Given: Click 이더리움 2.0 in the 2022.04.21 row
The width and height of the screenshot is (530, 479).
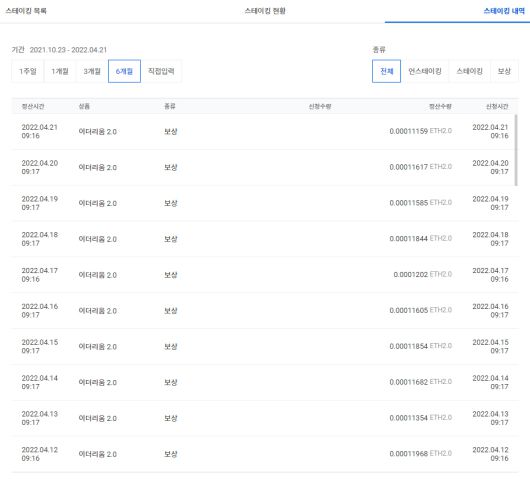Looking at the screenshot, I should (x=98, y=131).
